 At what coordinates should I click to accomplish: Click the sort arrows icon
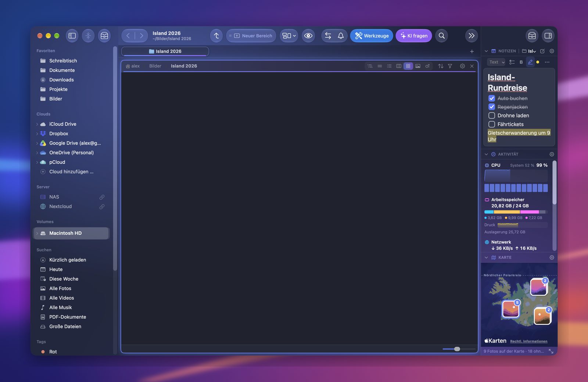pyautogui.click(x=441, y=66)
